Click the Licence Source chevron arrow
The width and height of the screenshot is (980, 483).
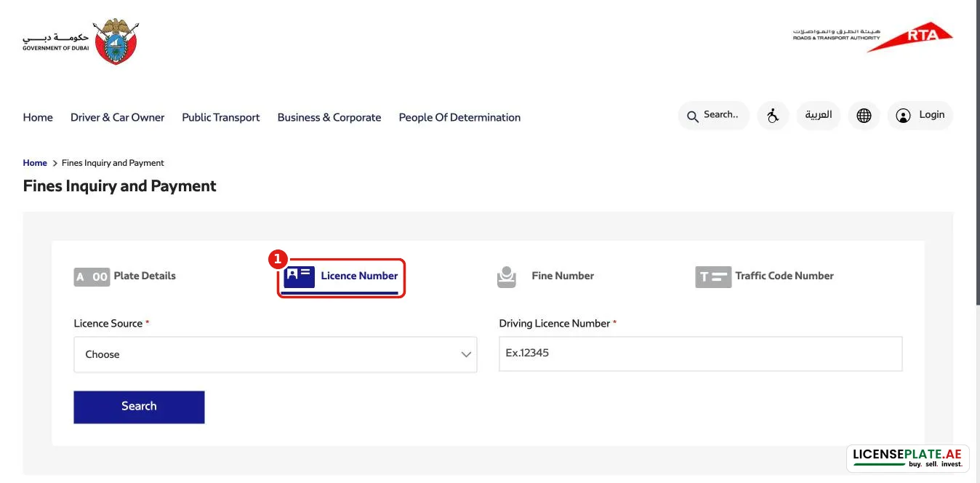pyautogui.click(x=466, y=355)
